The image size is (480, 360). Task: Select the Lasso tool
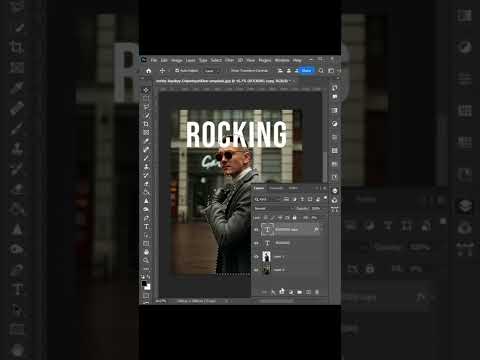tap(146, 107)
